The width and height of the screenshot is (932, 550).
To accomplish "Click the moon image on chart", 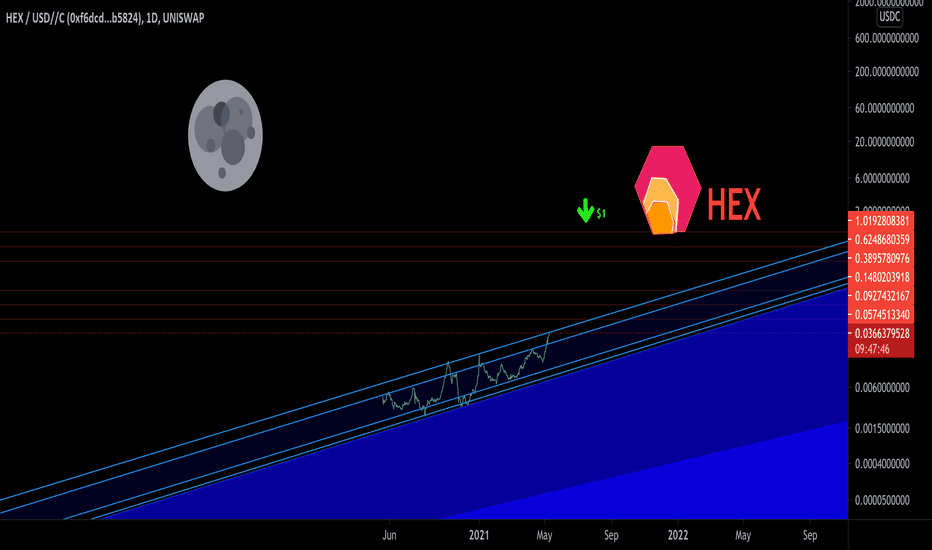I will coord(225,136).
